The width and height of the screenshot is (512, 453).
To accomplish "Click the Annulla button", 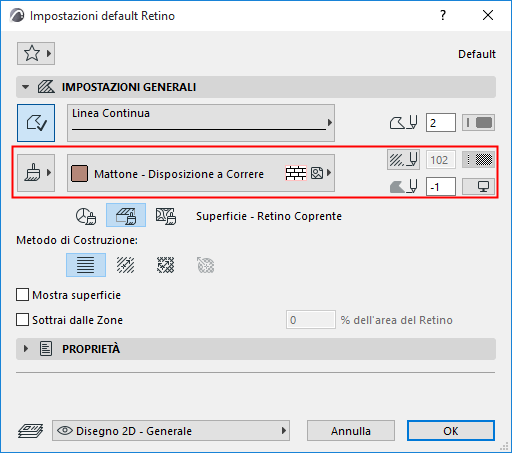I will pos(351,431).
